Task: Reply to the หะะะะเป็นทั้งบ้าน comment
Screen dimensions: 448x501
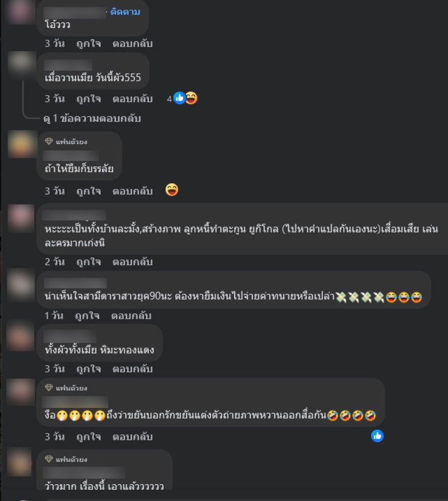Action: coord(133,262)
